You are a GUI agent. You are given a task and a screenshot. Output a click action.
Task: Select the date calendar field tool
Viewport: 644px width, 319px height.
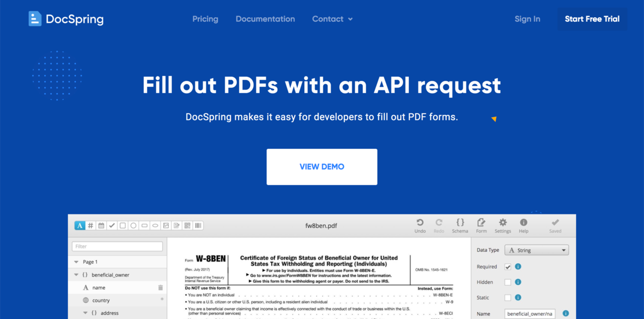coord(101,225)
